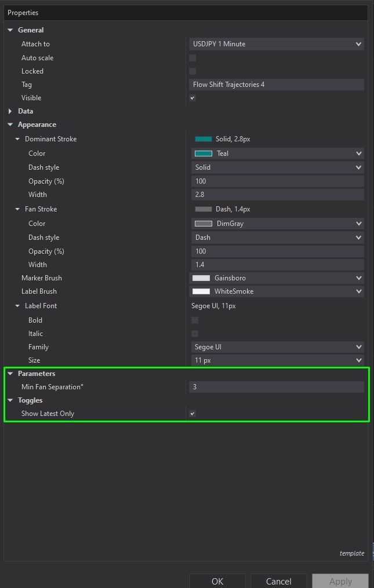Viewport: 374px width, 588px height.
Task: Open Dominant Stroke Dash style dropdown
Action: [277, 167]
